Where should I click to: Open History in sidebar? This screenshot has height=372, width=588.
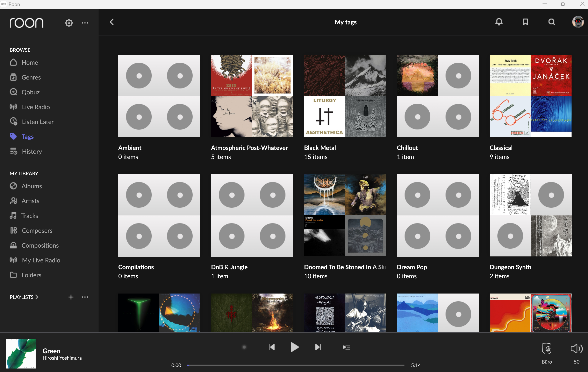tap(26, 151)
